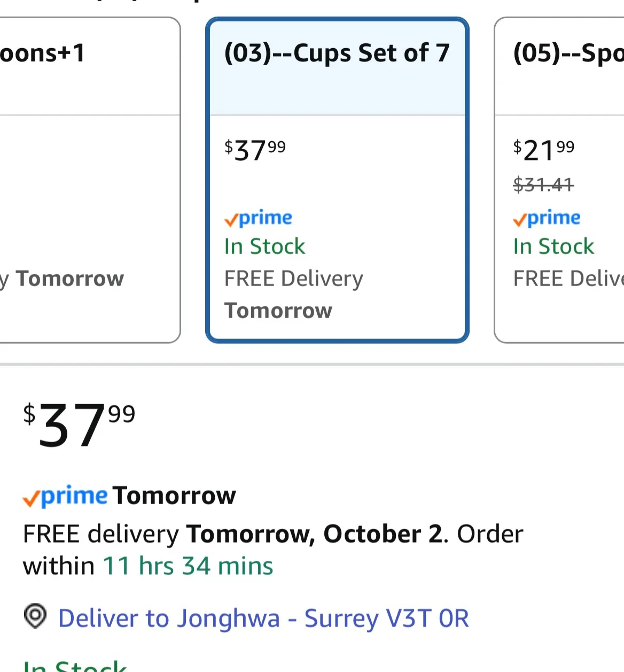Click the strikethrough $31.41 price

544,184
